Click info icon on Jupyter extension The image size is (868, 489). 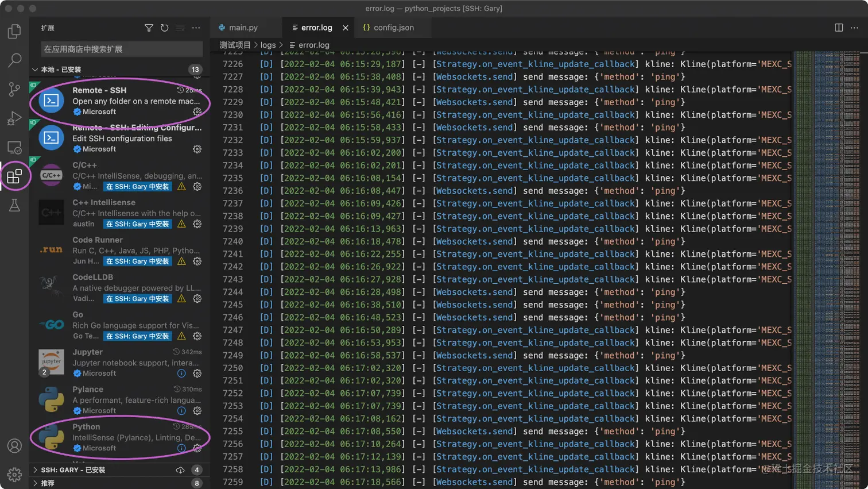click(181, 374)
